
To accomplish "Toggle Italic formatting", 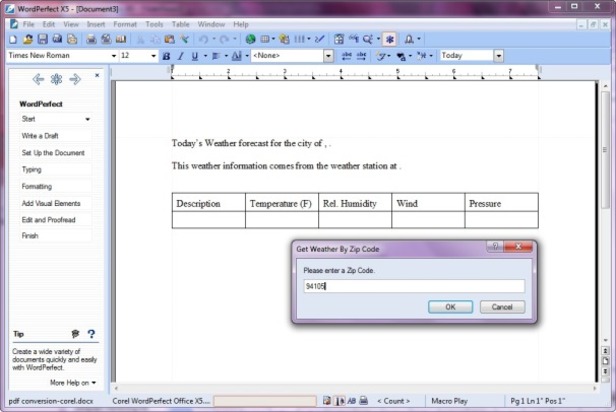I will click(181, 56).
